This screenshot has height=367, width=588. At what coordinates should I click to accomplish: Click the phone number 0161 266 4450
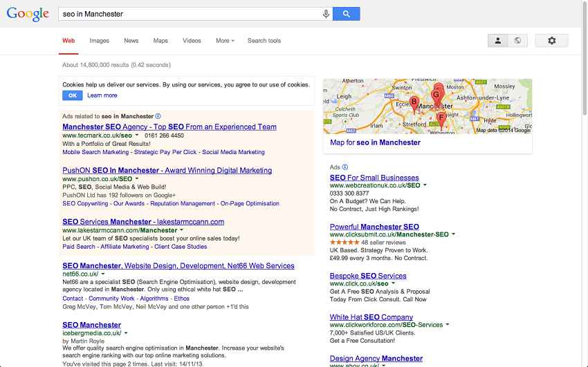click(164, 135)
